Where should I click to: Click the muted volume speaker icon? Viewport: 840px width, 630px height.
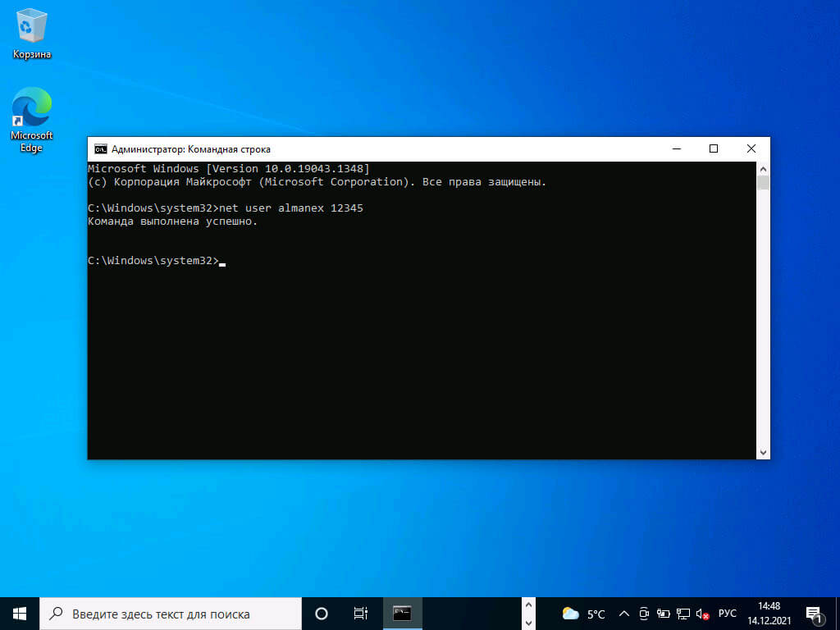pyautogui.click(x=702, y=614)
